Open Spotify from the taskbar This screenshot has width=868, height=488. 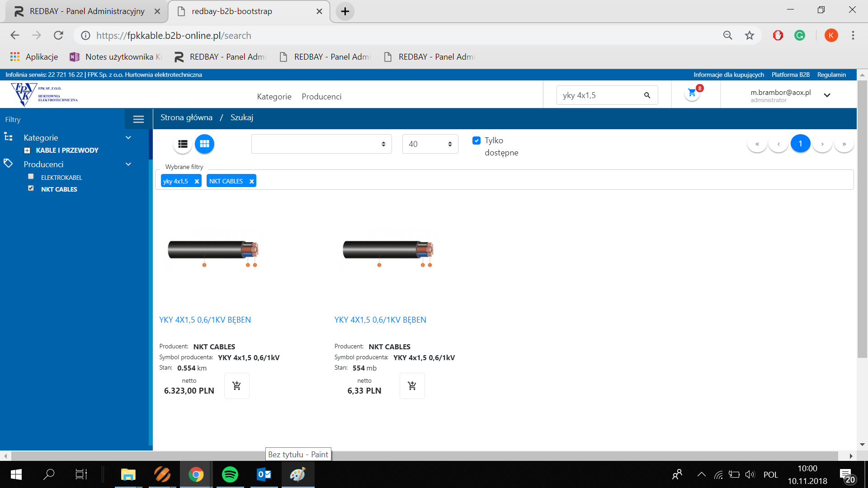tap(230, 474)
